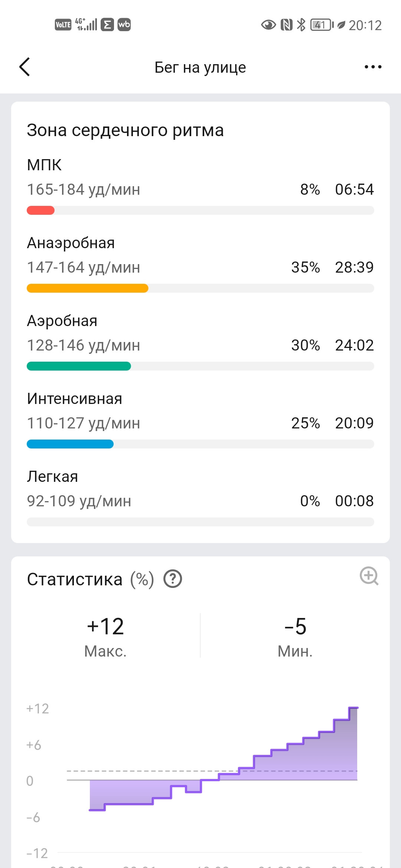401x868 pixels.
Task: Tap the wb notification icon
Action: point(124,25)
